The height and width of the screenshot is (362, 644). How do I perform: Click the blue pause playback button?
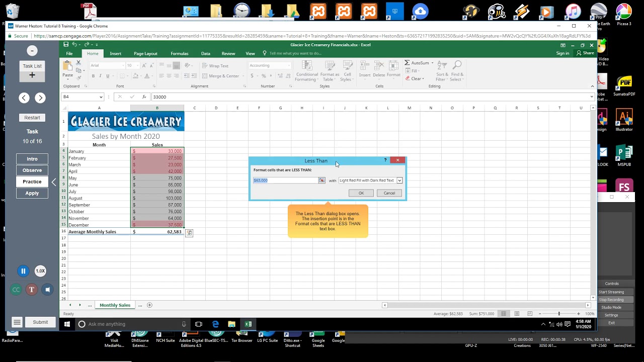click(23, 271)
